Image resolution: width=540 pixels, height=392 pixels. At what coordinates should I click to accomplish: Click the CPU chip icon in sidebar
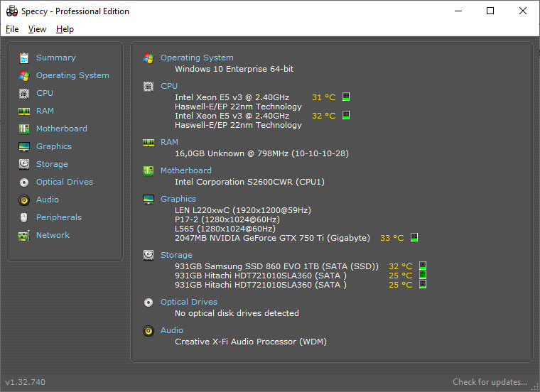[x=23, y=93]
